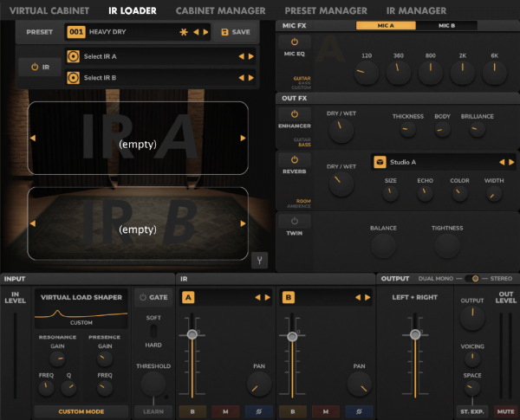This screenshot has height=420, width=520.
Task: Click the Select IR B speaker icon
Action: [75, 78]
